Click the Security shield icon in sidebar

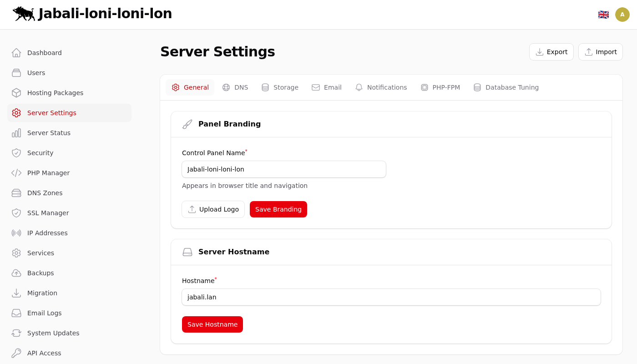16,153
